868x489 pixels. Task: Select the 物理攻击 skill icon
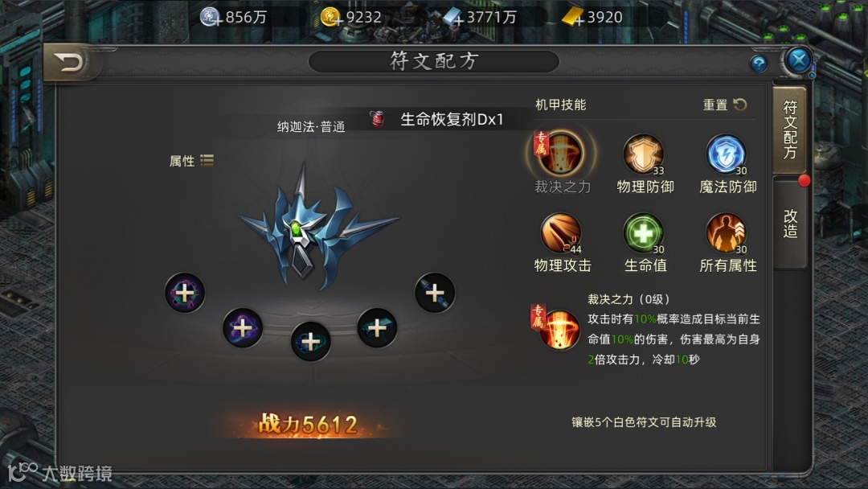[561, 233]
